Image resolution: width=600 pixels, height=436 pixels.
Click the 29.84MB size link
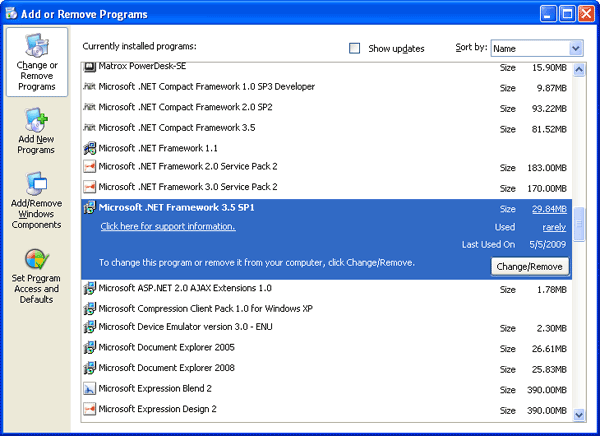[x=549, y=209]
